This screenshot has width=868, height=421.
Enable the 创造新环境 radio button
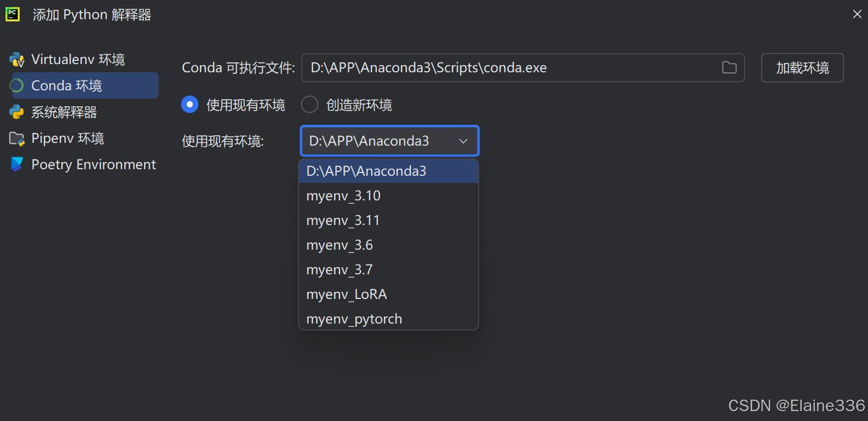[x=309, y=105]
